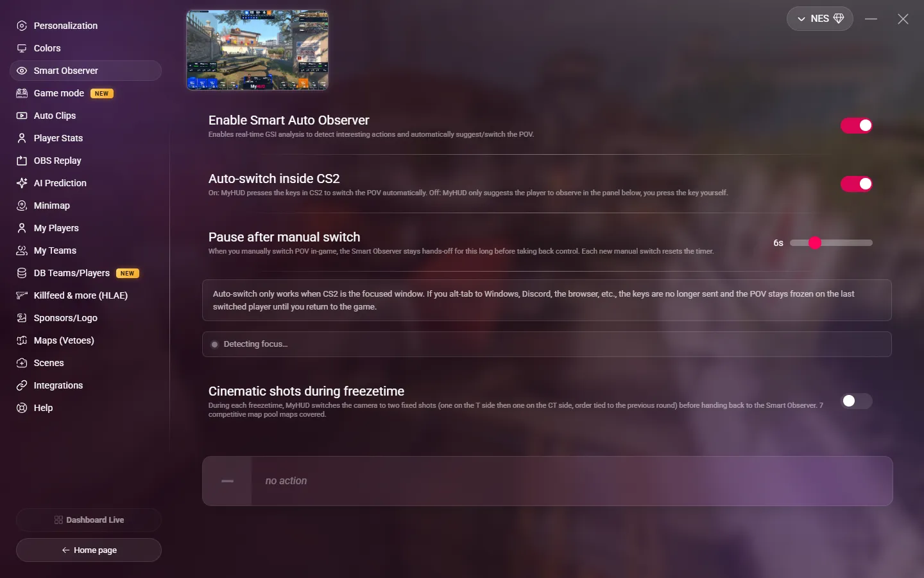Open the Dashboard Live button
The height and width of the screenshot is (578, 924).
89,520
